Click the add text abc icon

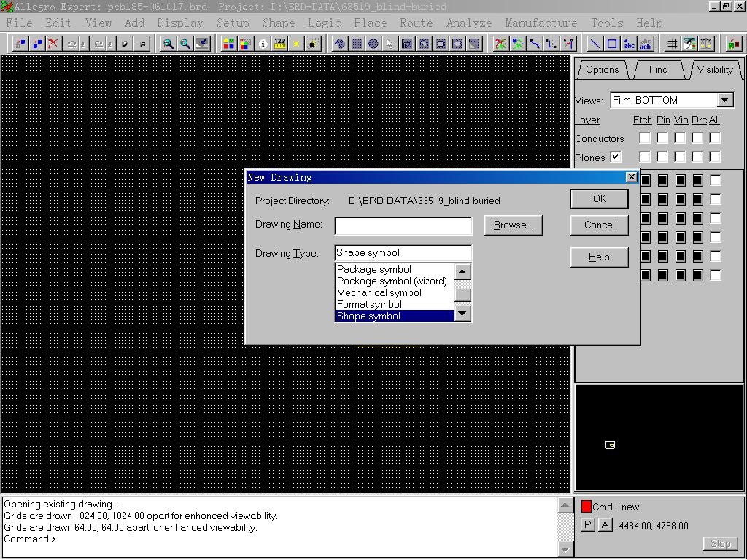(x=629, y=44)
